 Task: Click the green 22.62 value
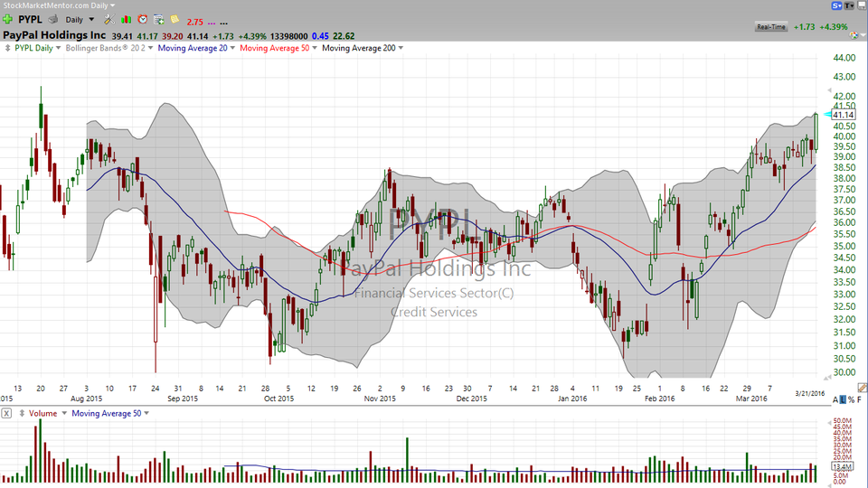(344, 36)
